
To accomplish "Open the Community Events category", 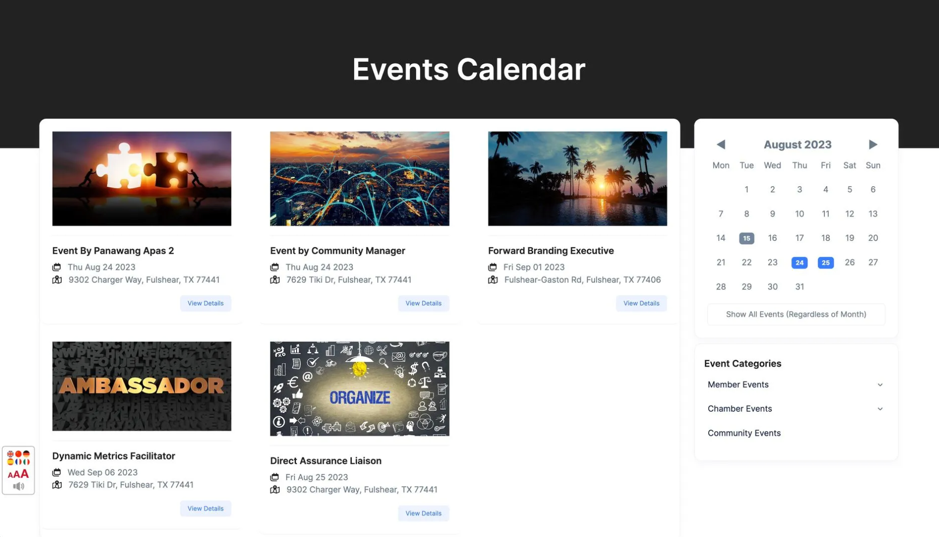I will point(744,433).
